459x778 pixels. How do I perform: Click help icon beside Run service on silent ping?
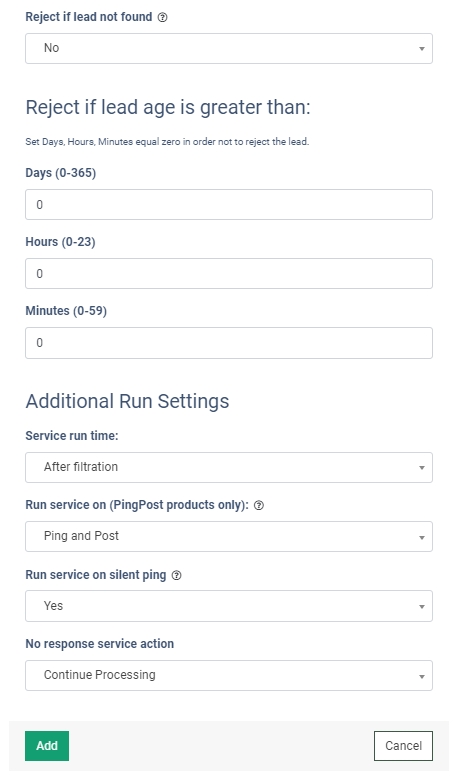click(176, 576)
